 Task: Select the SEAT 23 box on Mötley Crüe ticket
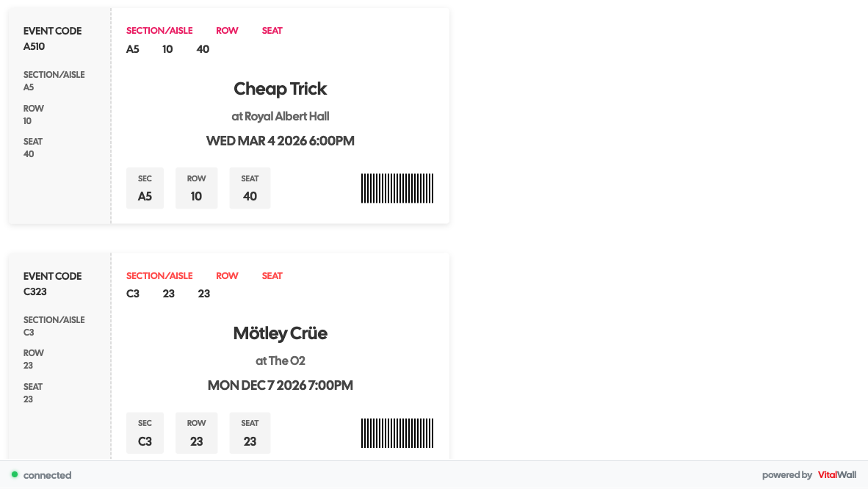click(x=250, y=432)
